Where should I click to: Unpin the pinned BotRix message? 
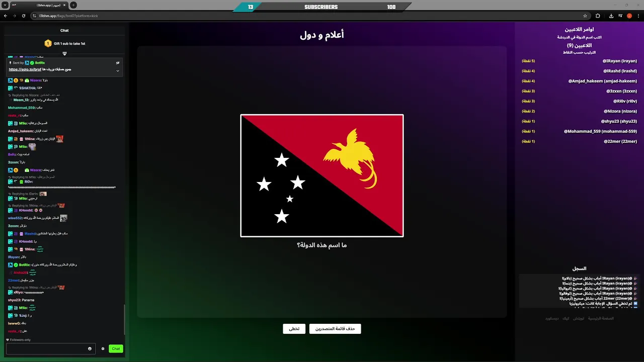(118, 63)
